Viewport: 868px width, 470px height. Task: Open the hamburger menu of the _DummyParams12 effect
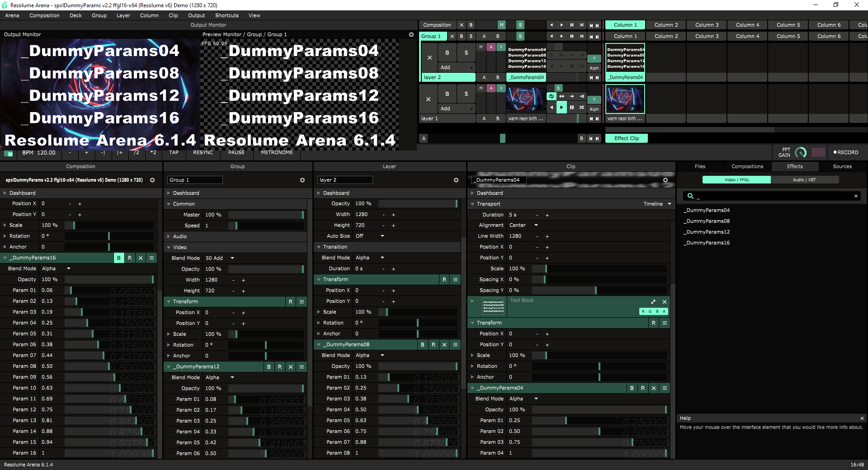pos(302,367)
